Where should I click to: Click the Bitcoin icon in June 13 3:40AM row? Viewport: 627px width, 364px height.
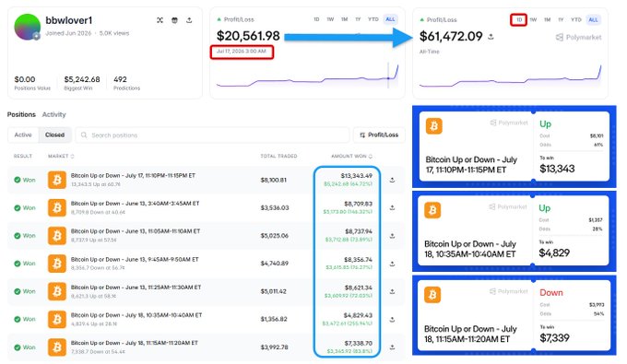click(x=57, y=207)
